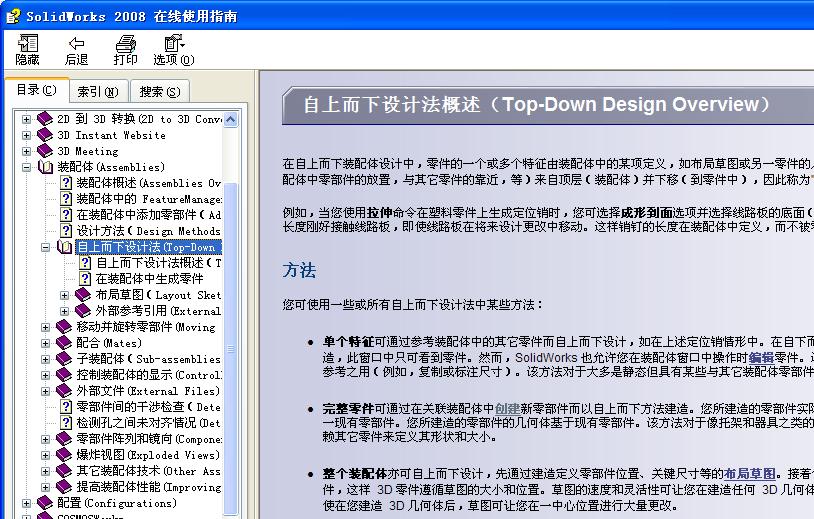This screenshot has height=519, width=814.
Task: Click the topic icon for 装配体概述
Action: 66,183
